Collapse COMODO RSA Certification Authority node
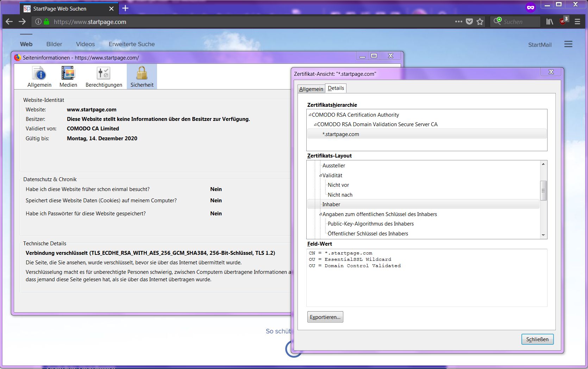Viewport: 588px width, 369px height. pos(310,115)
